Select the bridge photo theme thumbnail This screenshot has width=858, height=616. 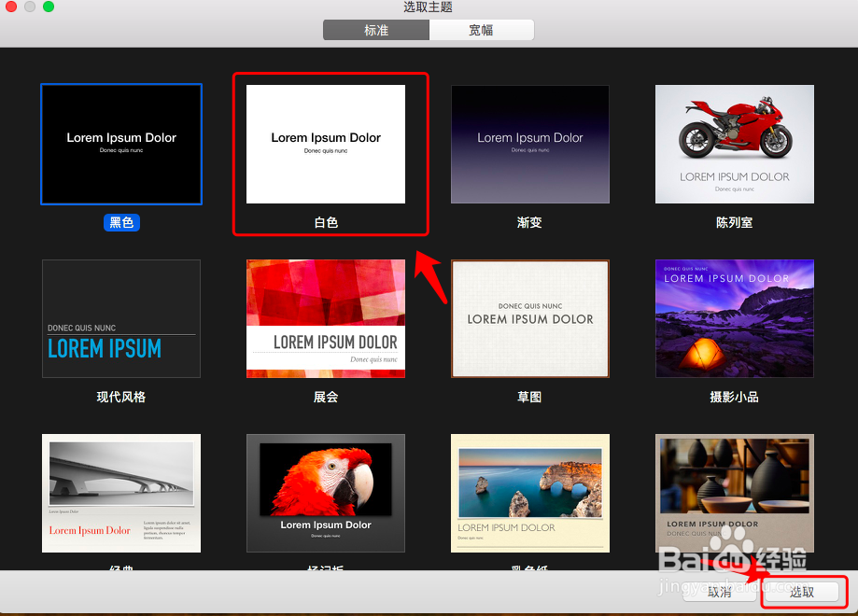coord(121,493)
